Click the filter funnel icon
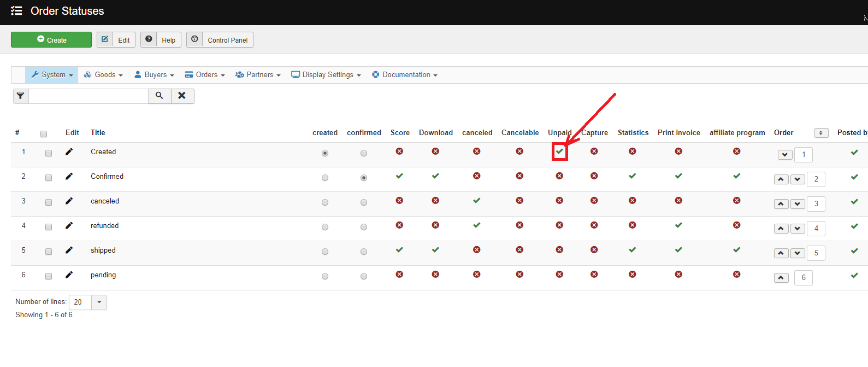Image resolution: width=868 pixels, height=367 pixels. coord(21,96)
